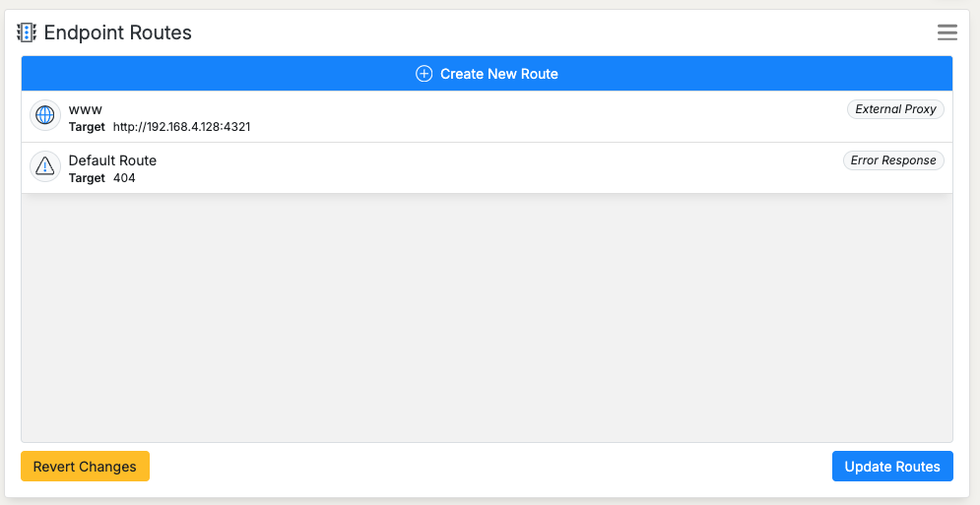Click the External Proxy badge
Screen dimensions: 980x505
coord(894,109)
